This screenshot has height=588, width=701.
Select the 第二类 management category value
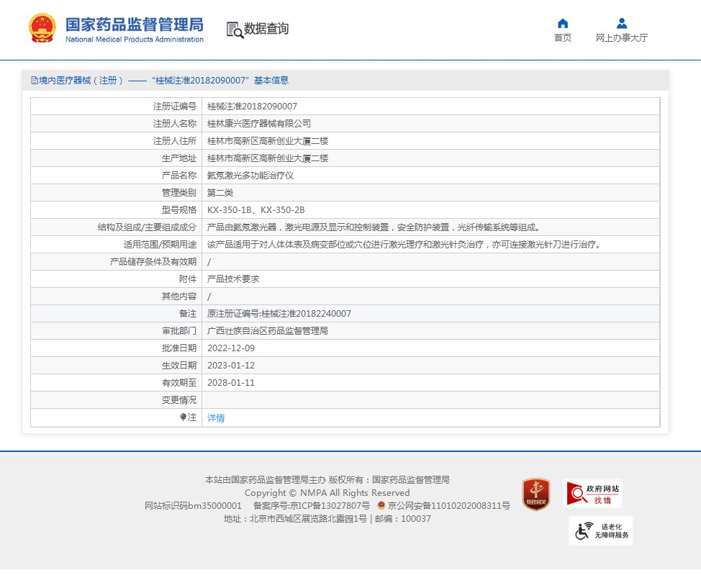220,193
